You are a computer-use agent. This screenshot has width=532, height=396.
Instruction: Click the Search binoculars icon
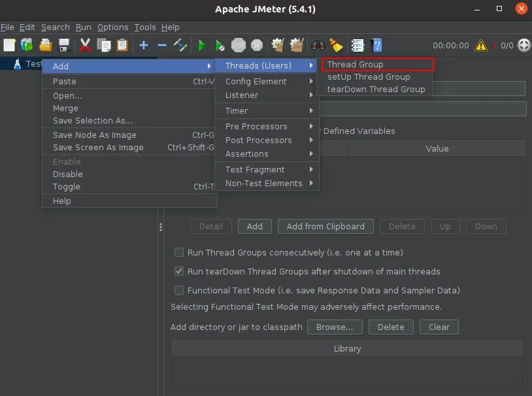click(318, 45)
